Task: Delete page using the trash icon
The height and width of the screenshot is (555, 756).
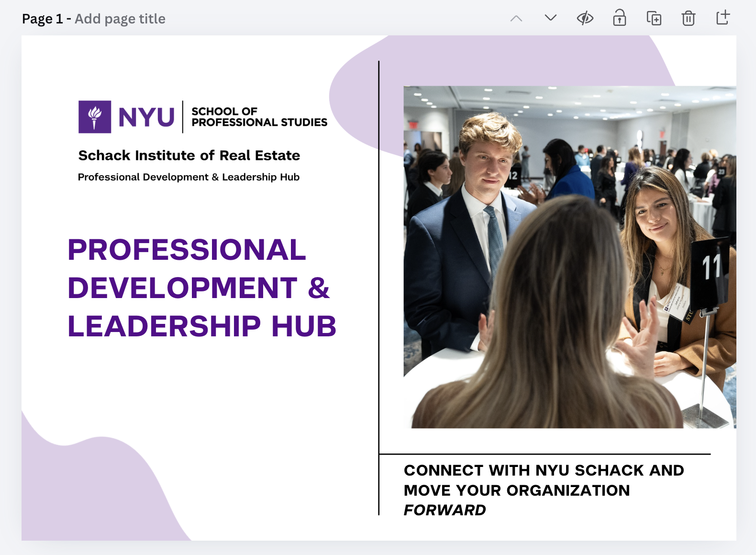Action: pyautogui.click(x=689, y=18)
